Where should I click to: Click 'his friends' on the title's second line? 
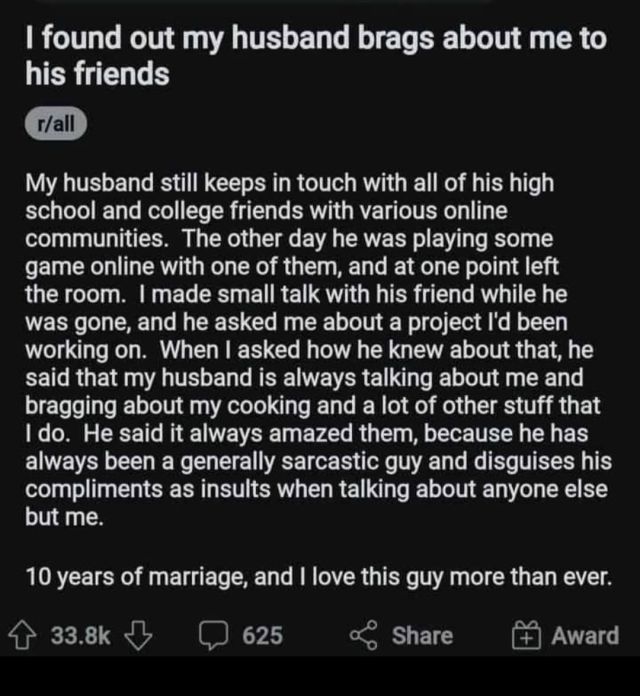[97, 74]
